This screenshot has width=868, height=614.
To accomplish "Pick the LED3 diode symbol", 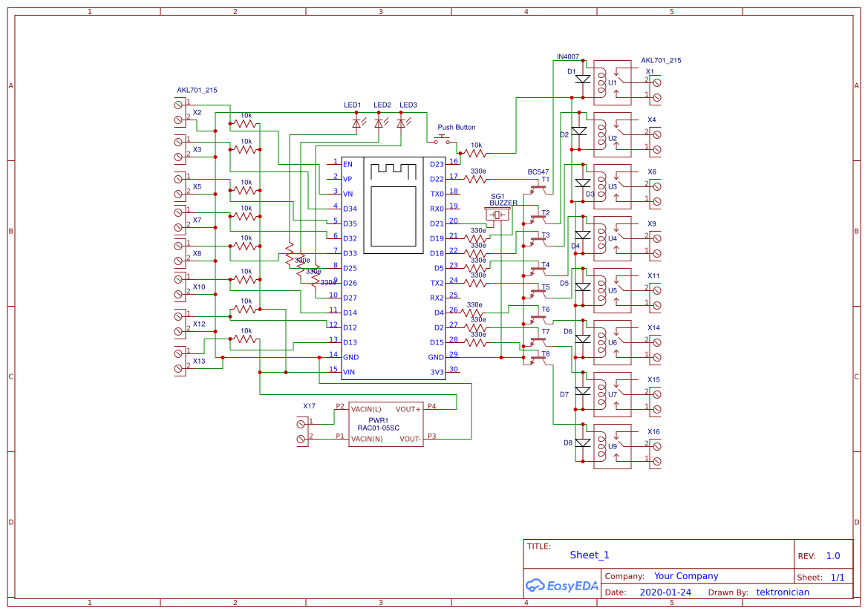I will (402, 123).
